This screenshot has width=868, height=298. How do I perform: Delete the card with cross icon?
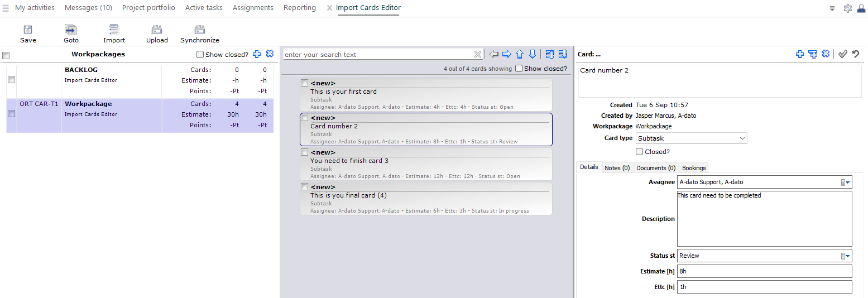[826, 54]
